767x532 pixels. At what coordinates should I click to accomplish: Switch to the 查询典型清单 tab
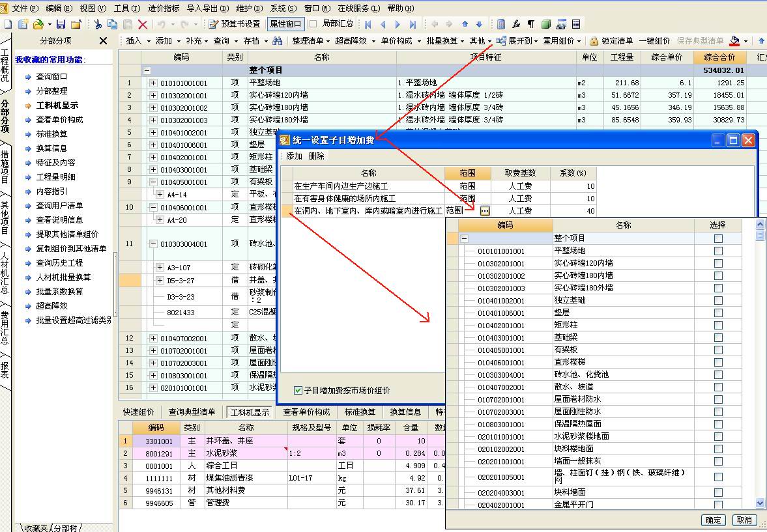click(192, 412)
